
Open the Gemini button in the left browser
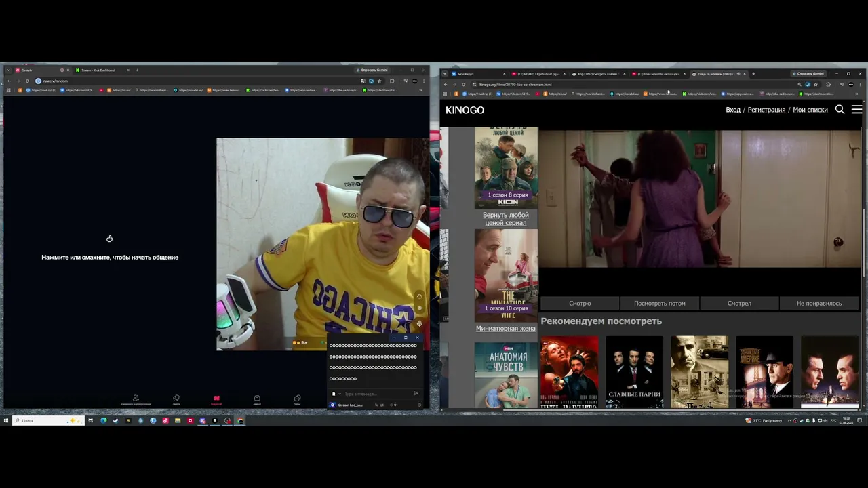pos(372,70)
